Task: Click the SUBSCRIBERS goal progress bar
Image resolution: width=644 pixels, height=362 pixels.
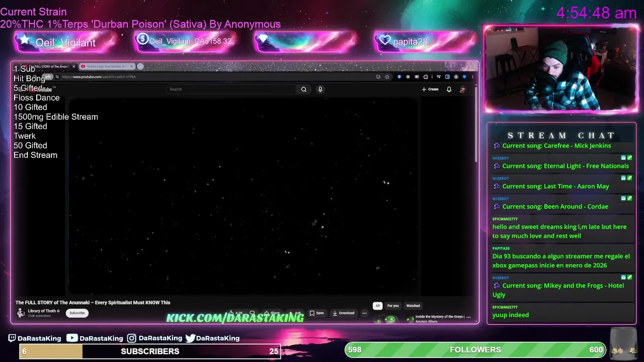Action: (x=150, y=351)
